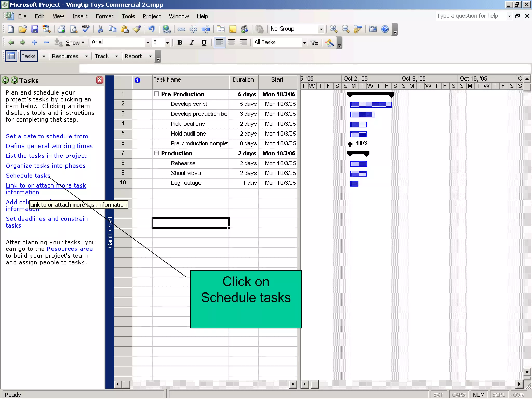Click the Assign Resources icon
The image size is (532, 399).
244,29
